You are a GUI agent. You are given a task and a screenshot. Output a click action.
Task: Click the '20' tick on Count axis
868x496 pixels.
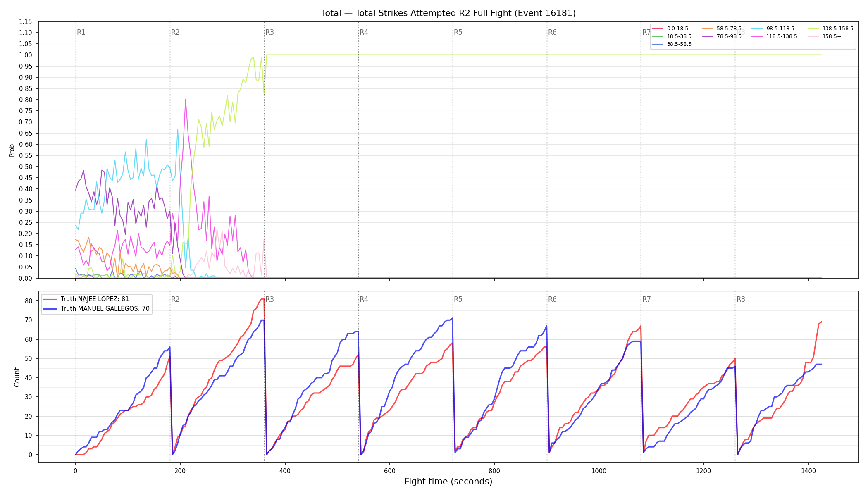click(x=29, y=416)
